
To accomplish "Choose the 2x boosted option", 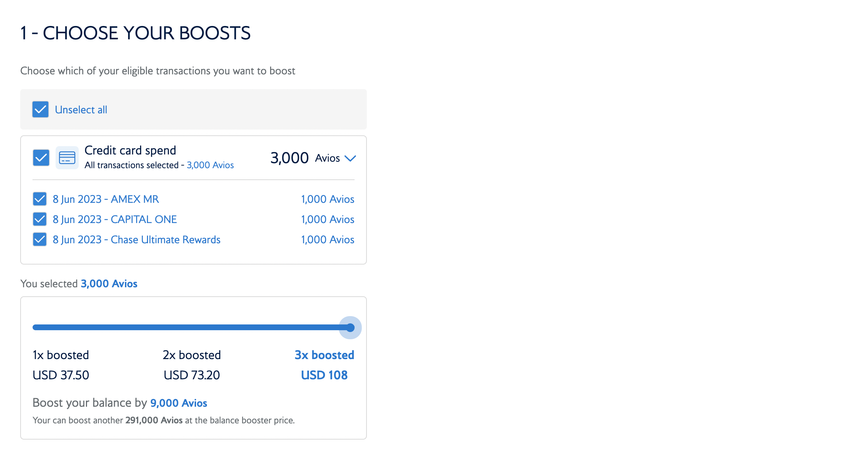I will point(192,355).
